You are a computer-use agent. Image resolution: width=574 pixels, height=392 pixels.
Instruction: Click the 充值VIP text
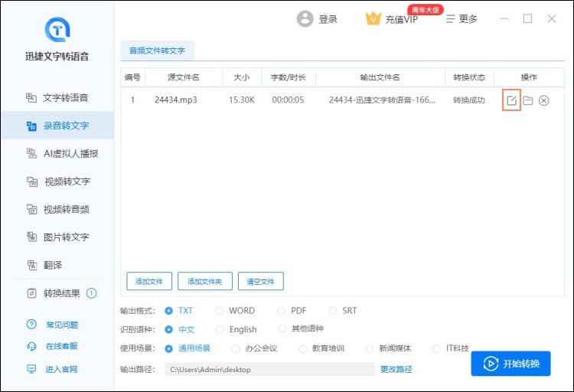[401, 19]
